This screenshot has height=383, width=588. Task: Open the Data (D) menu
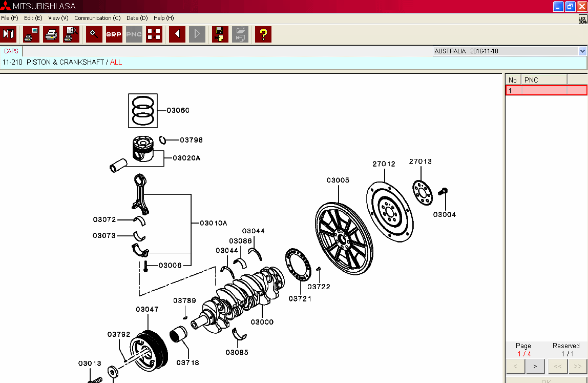[x=137, y=18]
